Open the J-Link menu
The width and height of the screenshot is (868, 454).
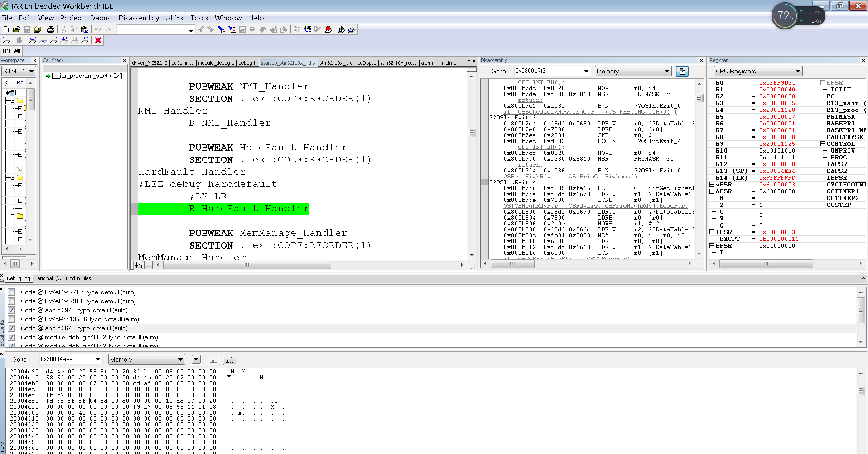[174, 18]
